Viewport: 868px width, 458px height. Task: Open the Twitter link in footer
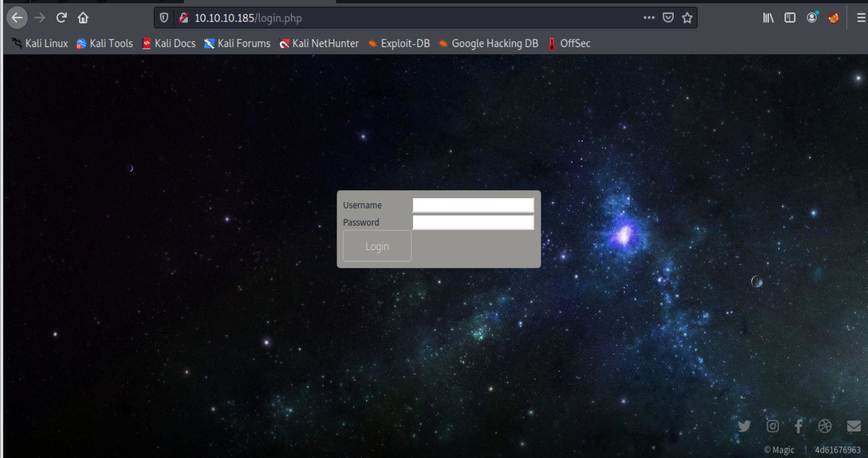point(744,426)
